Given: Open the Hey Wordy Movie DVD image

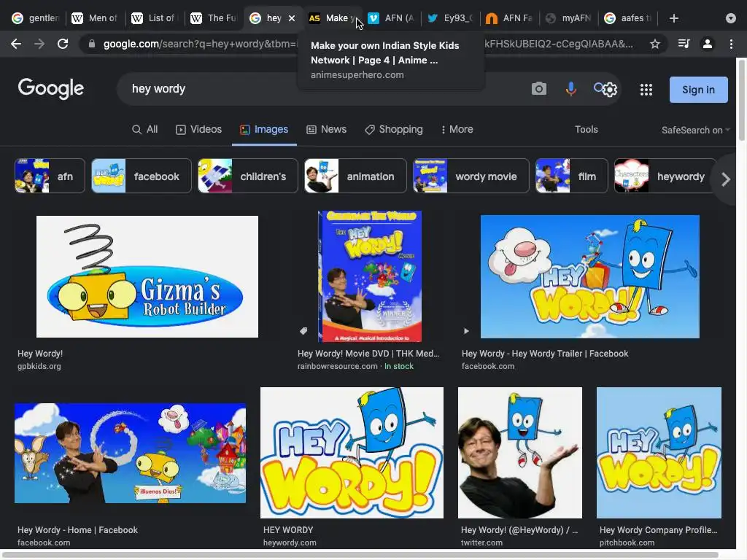Looking at the screenshot, I should (370, 276).
